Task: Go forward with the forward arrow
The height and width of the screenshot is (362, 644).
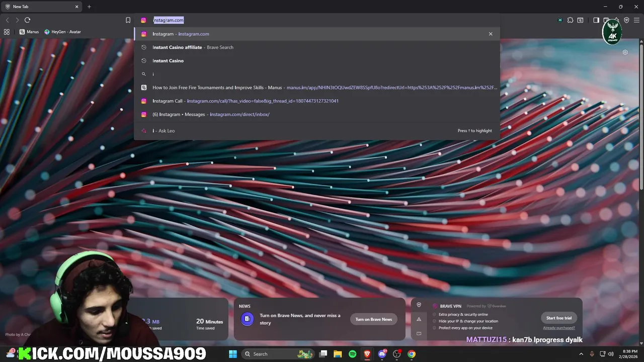Action: [17, 20]
